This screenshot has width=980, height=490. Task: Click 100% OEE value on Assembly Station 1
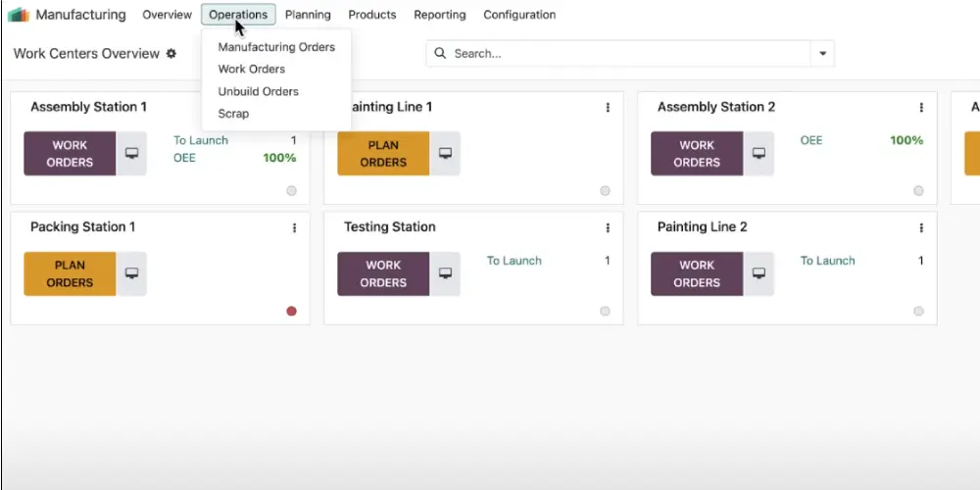pos(279,158)
